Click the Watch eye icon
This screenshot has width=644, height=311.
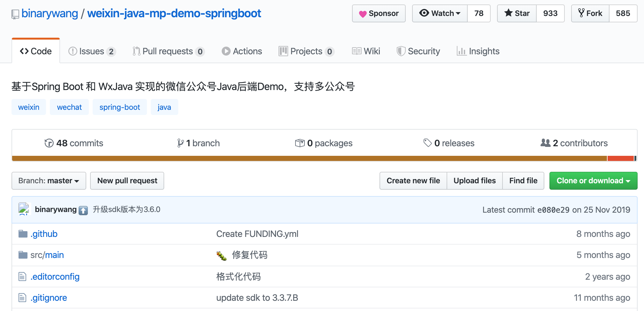[x=424, y=13]
